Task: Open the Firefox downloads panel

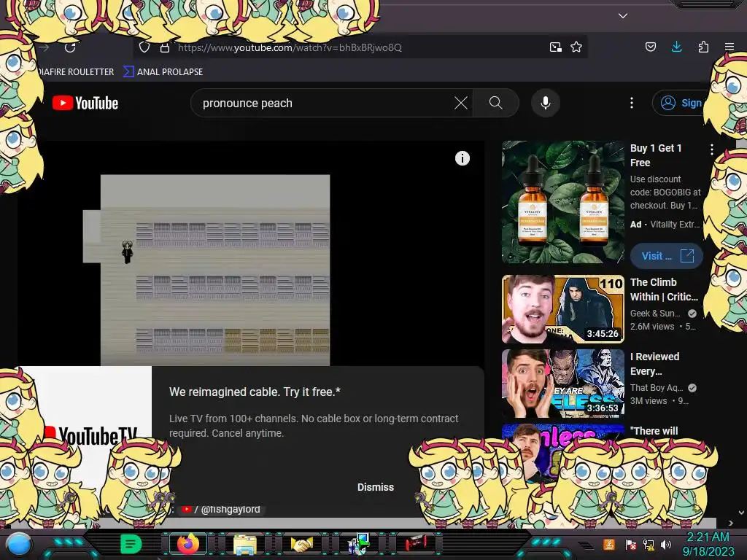Action: 676,47
